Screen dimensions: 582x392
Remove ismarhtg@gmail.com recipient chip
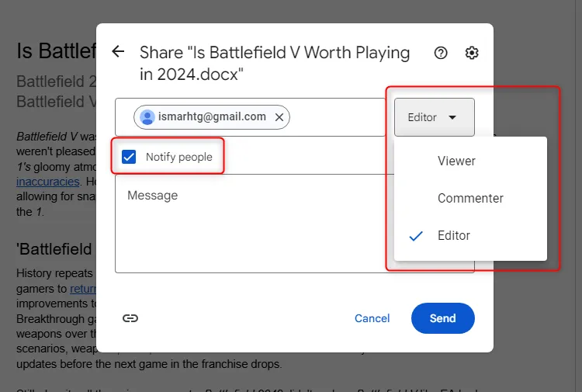pyautogui.click(x=279, y=117)
